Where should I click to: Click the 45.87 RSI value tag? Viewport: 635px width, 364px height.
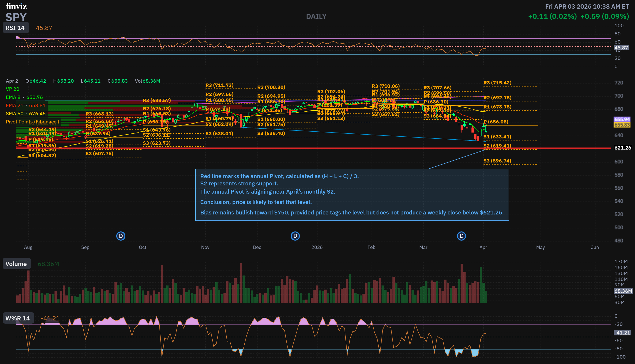621,48
